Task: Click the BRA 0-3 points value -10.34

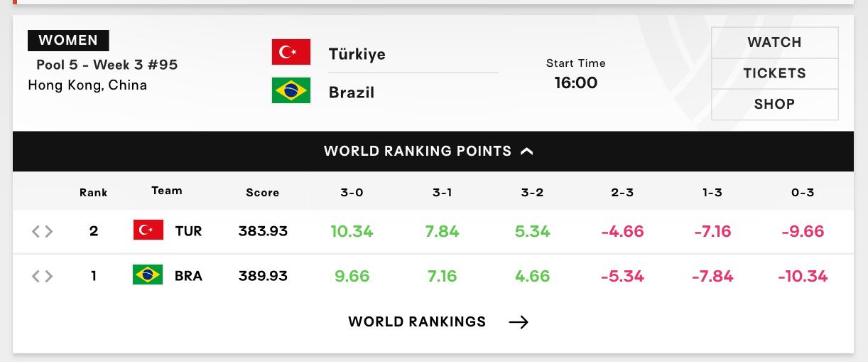Action: point(803,276)
